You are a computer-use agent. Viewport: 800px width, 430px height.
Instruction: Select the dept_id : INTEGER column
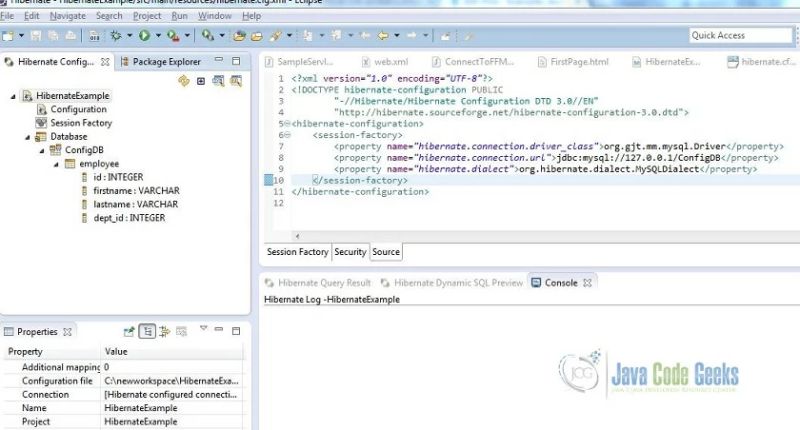click(123, 218)
